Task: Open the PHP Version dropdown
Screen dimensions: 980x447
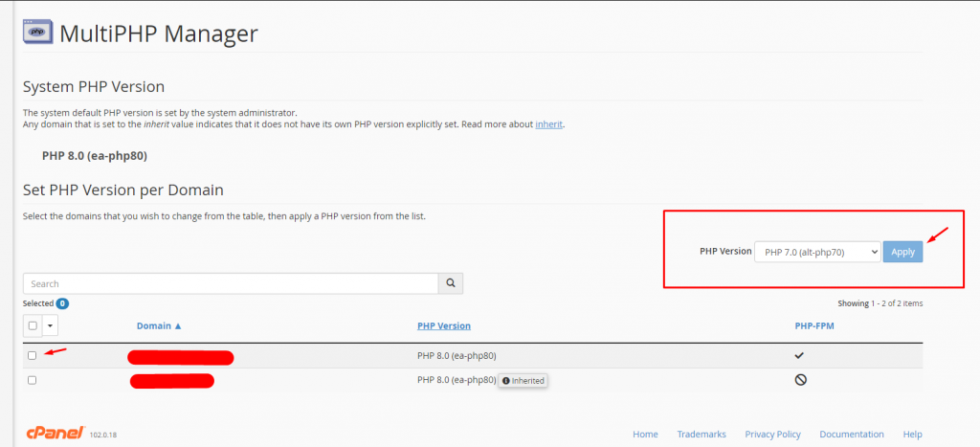Action: (x=817, y=252)
